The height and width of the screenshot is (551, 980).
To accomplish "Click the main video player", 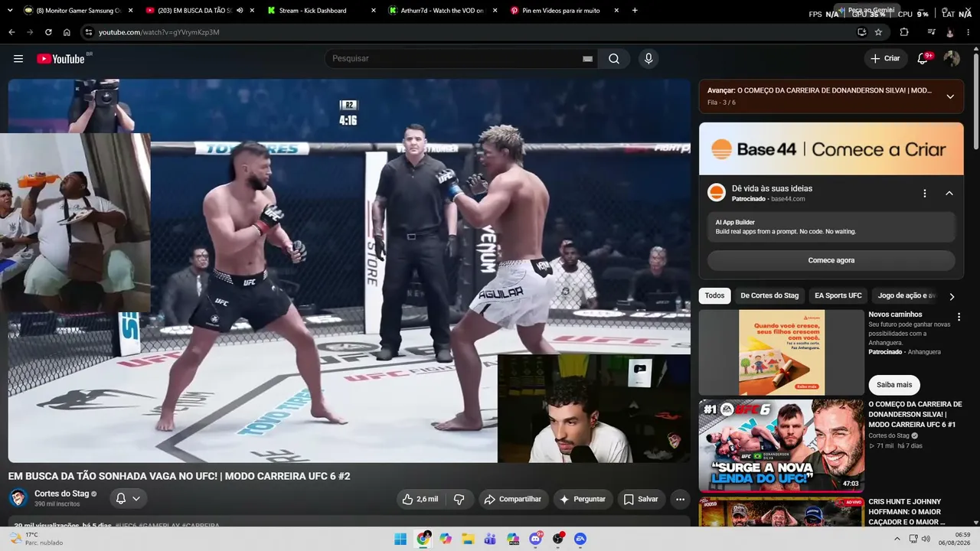I will [349, 271].
